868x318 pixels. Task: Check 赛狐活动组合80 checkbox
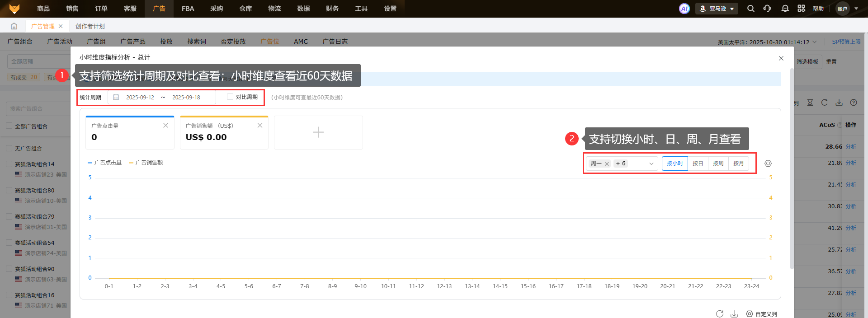(x=9, y=190)
